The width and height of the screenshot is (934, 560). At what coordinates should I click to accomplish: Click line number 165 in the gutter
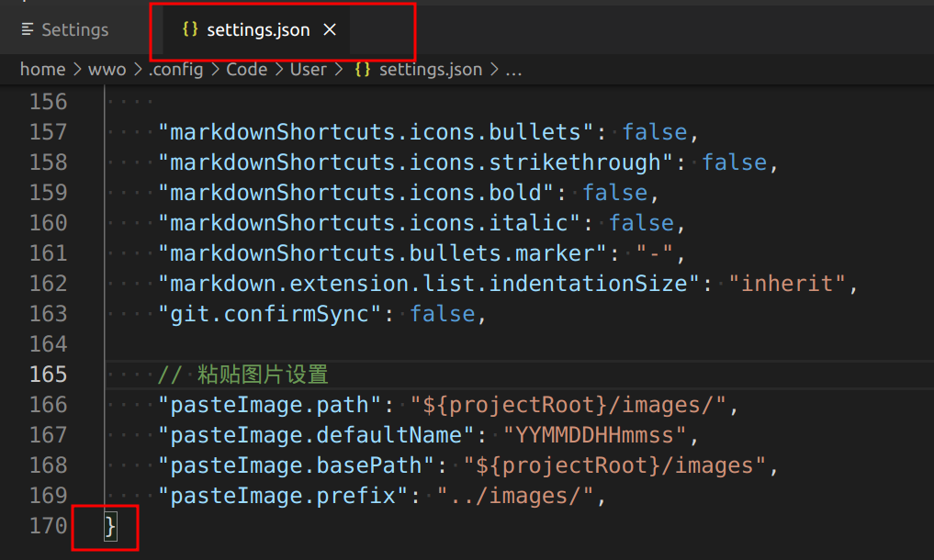click(x=49, y=375)
